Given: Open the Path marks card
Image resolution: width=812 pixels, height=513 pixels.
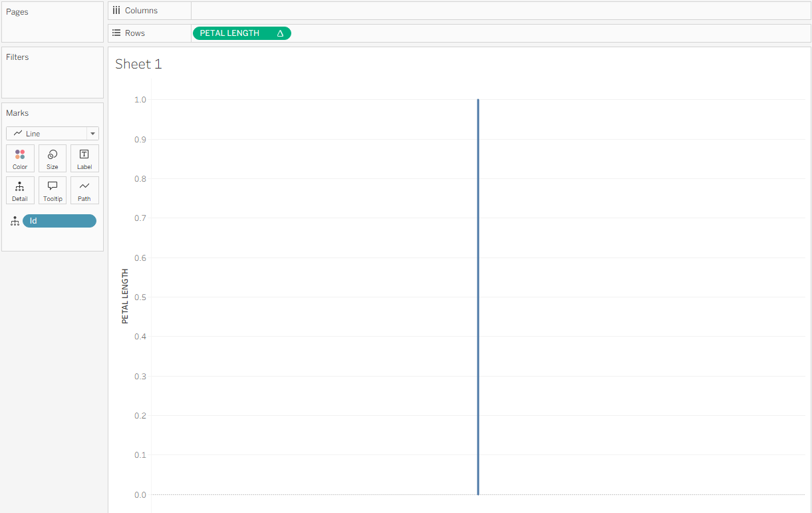Looking at the screenshot, I should (84, 190).
